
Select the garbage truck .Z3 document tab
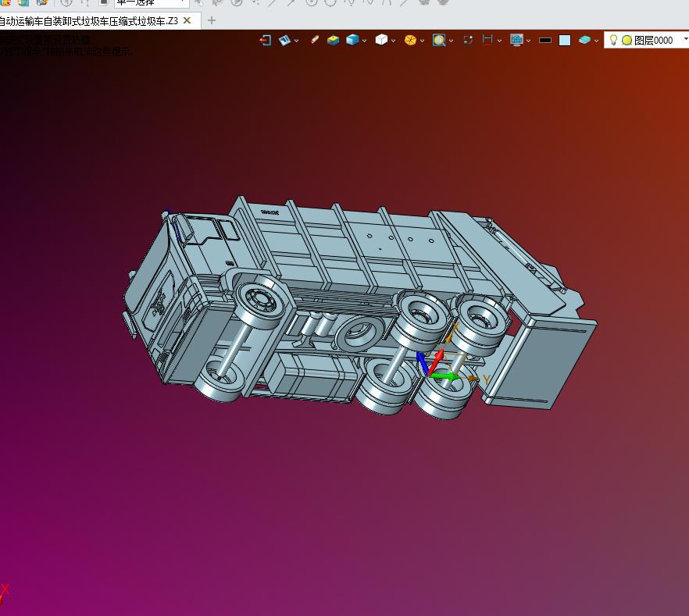[89, 20]
